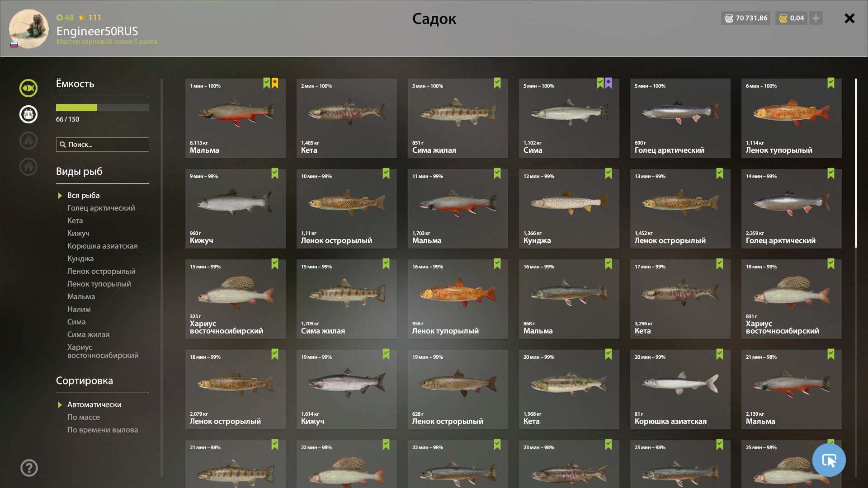Click the fish search input field
This screenshot has width=868, height=488.
pyautogui.click(x=103, y=145)
